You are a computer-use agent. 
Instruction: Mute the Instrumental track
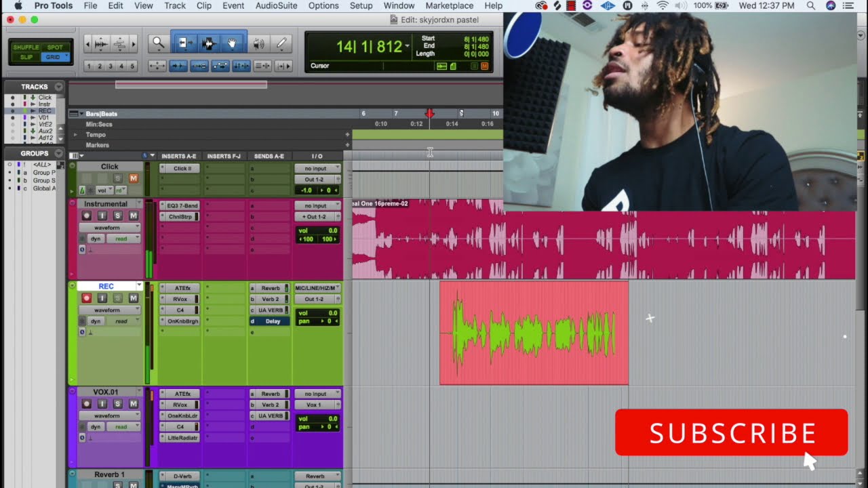[133, 216]
